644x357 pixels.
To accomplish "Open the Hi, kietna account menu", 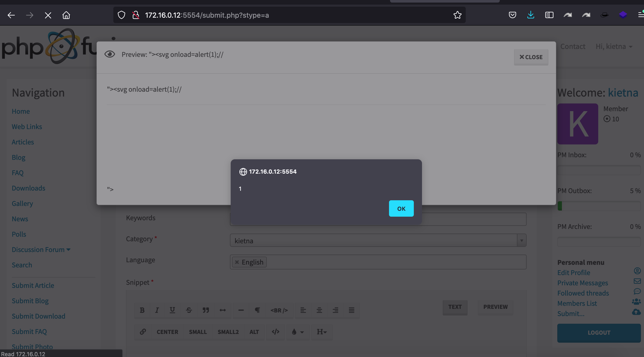I will (614, 46).
